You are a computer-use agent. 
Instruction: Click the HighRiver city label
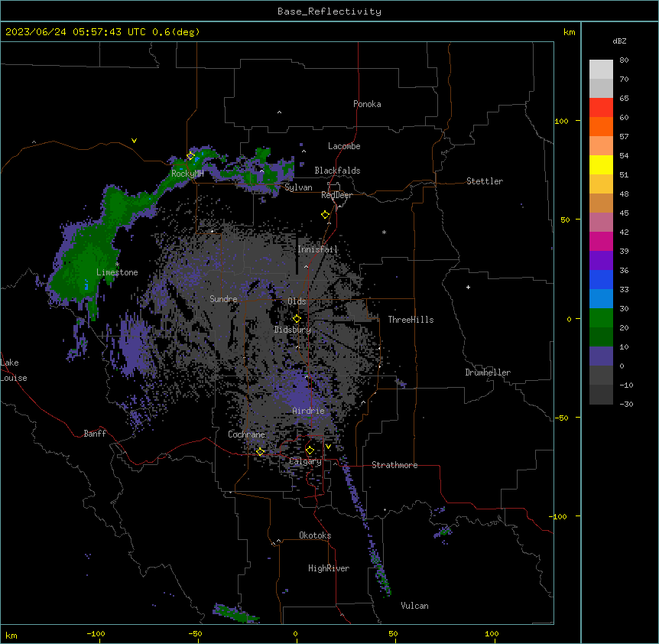pyautogui.click(x=329, y=568)
